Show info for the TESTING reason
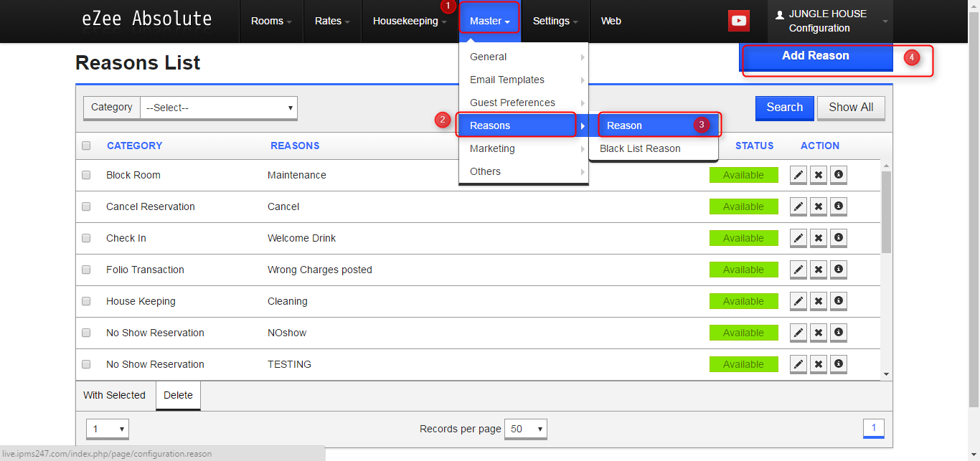 (838, 363)
